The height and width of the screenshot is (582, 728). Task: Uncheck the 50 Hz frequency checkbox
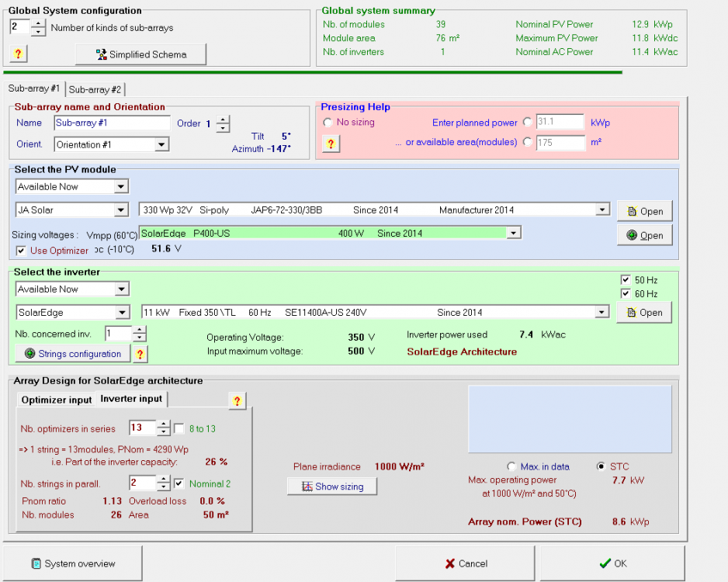click(626, 280)
